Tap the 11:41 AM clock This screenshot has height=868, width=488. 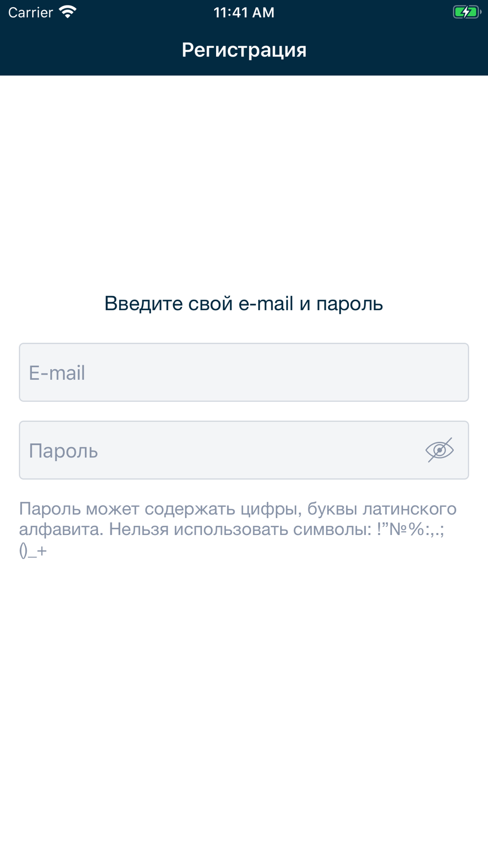coord(244,12)
